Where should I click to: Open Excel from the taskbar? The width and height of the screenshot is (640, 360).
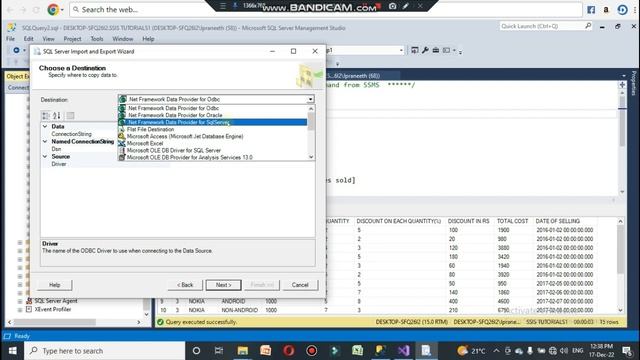click(358, 351)
